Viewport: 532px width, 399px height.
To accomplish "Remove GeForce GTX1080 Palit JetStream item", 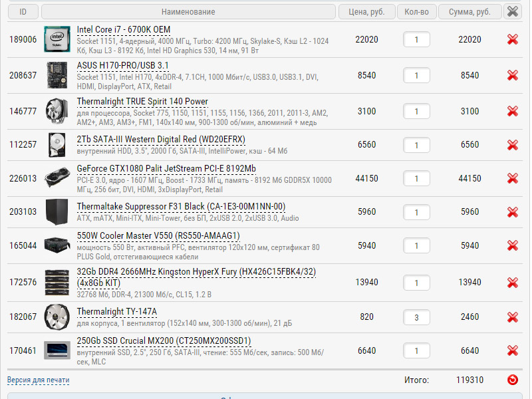I will click(512, 178).
